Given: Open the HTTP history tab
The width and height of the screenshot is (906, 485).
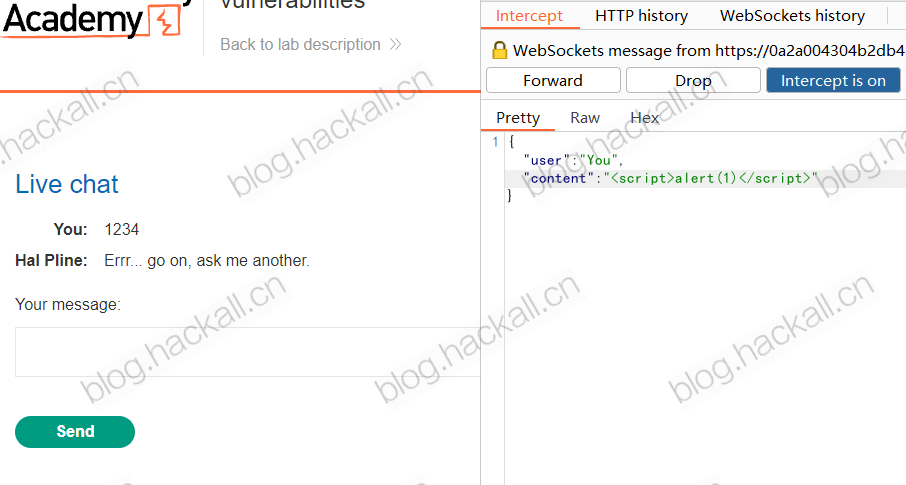Looking at the screenshot, I should [641, 16].
